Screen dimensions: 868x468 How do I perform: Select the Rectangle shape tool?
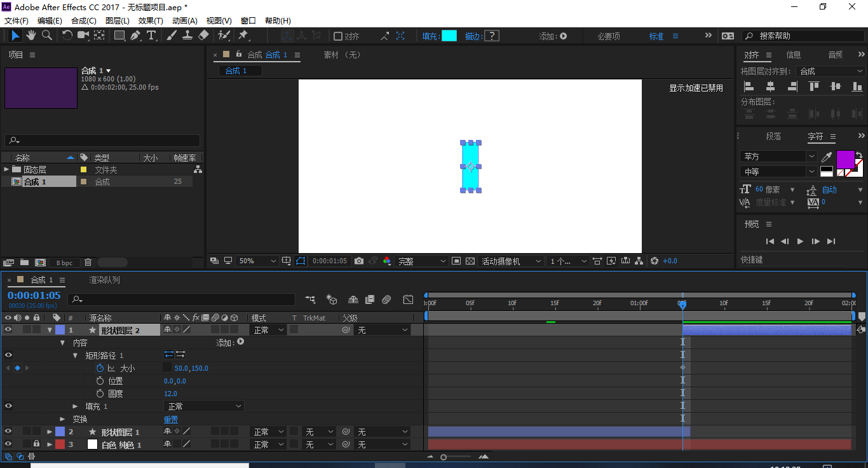119,36
